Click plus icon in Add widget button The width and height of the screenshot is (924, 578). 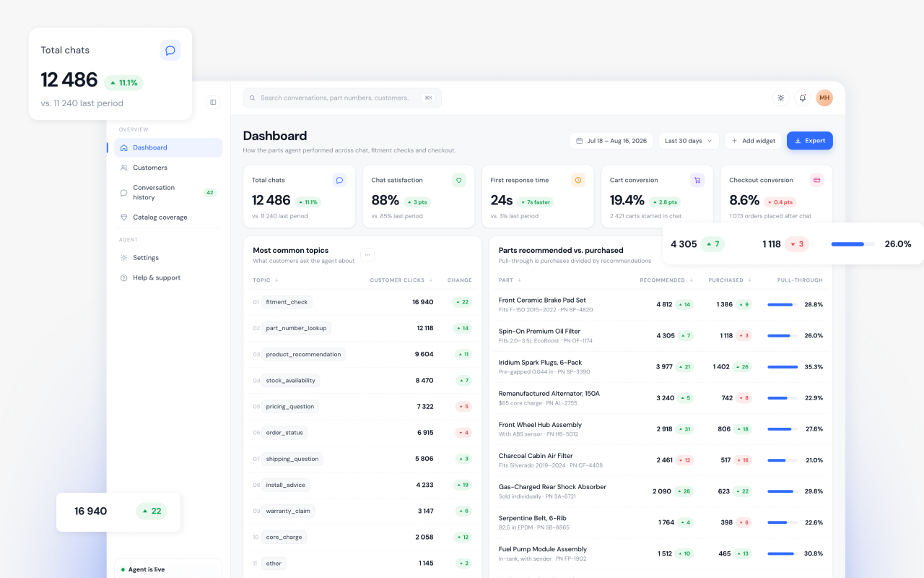pyautogui.click(x=734, y=141)
